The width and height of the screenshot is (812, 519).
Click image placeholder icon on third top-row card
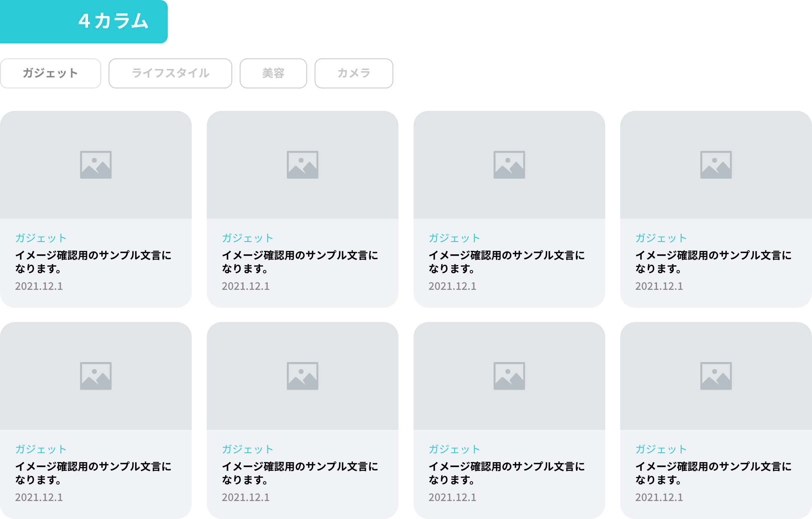(x=509, y=164)
